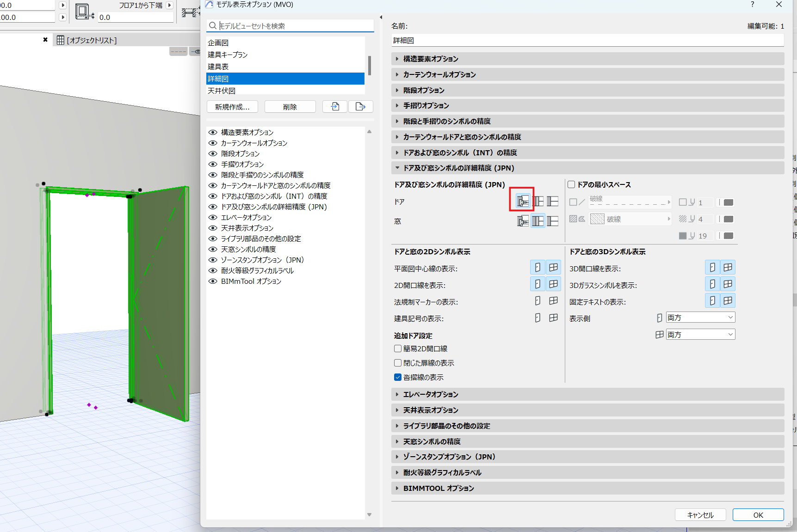Click the pen color swatch beside value 4
Screen dimensions: 797x532
[728, 219]
